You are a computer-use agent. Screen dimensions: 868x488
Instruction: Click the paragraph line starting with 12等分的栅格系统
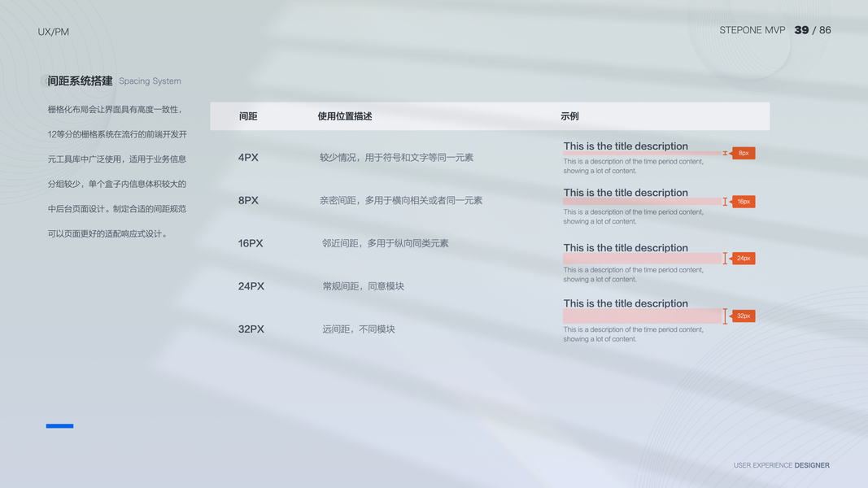(x=117, y=134)
